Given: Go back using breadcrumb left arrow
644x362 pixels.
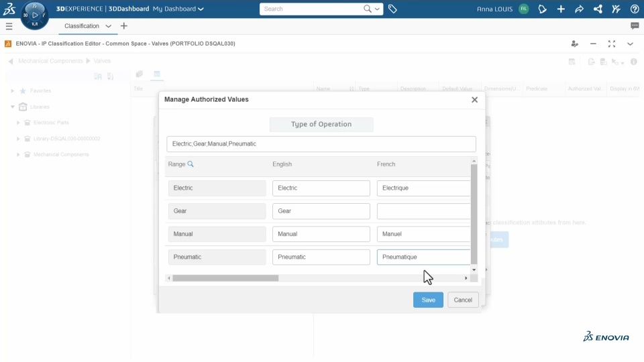Looking at the screenshot, I should point(11,61).
